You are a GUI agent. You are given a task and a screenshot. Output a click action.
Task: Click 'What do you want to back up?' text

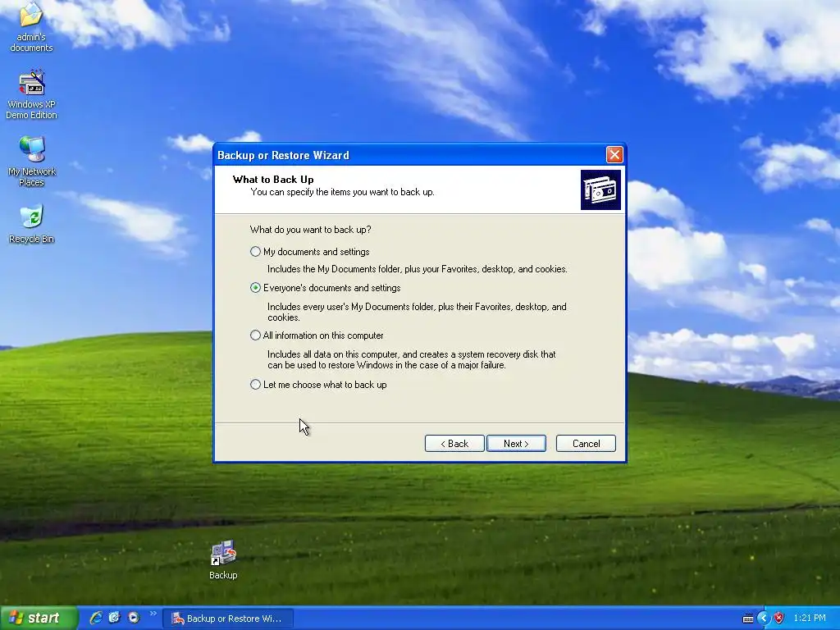coord(310,230)
